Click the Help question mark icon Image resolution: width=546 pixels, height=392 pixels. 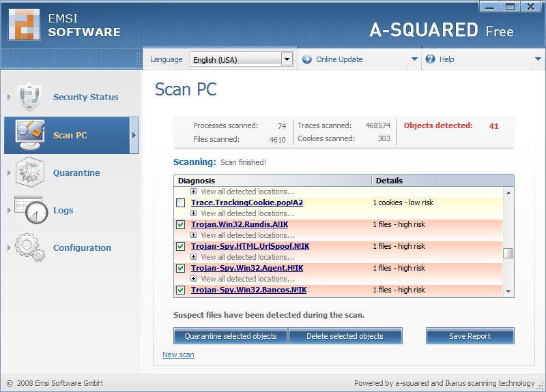click(x=430, y=59)
